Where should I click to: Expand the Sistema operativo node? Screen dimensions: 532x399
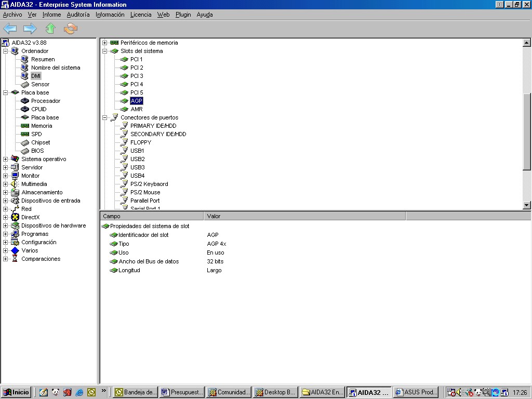(x=5, y=159)
